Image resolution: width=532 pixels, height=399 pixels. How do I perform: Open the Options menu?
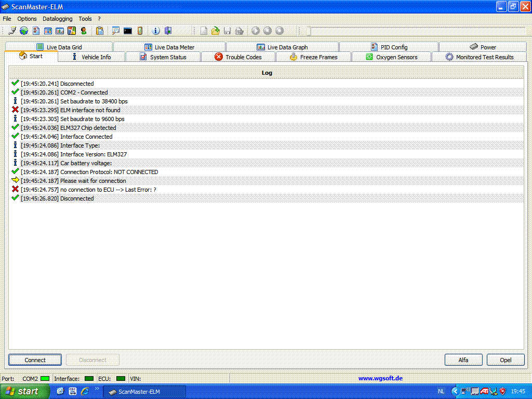27,19
